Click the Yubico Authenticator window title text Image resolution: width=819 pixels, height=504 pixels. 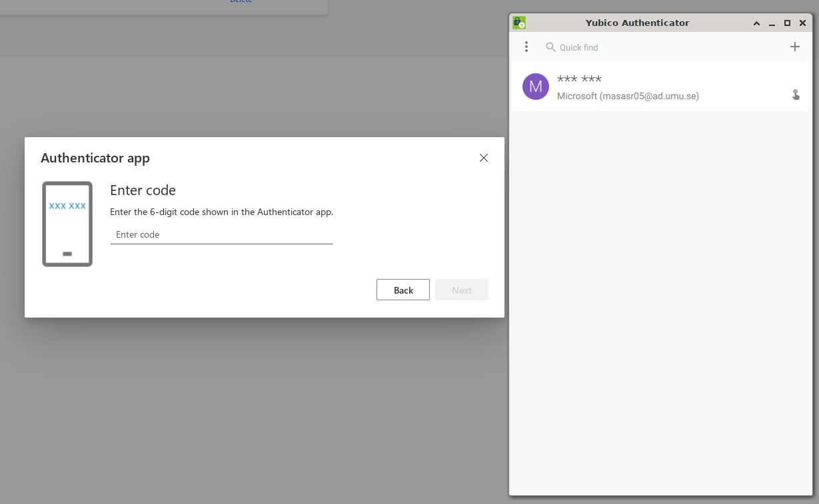637,23
